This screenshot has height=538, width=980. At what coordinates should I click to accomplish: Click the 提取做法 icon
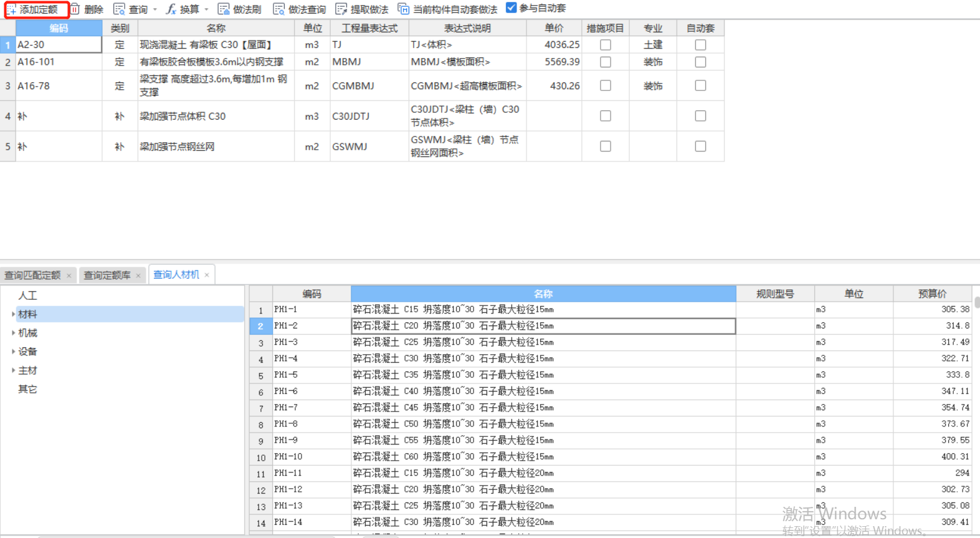tap(341, 9)
